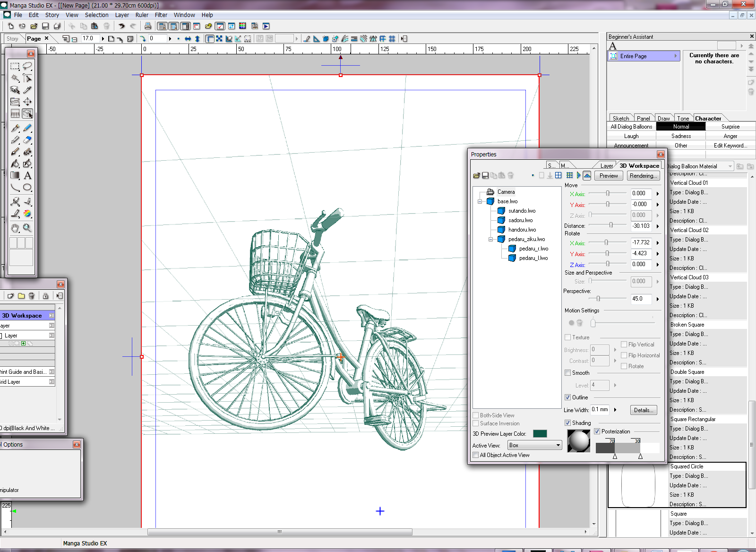The height and width of the screenshot is (552, 756).
Task: Pick the Magic Wand tool
Action: pos(15,78)
